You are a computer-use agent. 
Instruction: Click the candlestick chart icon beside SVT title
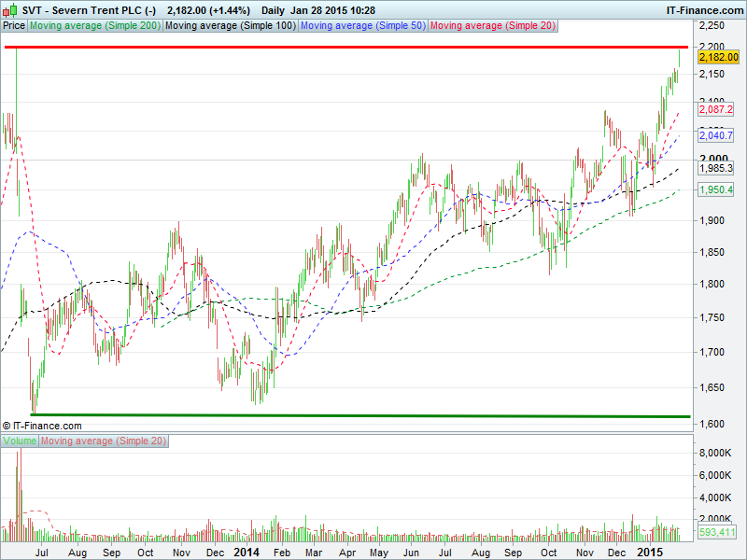(x=9, y=9)
